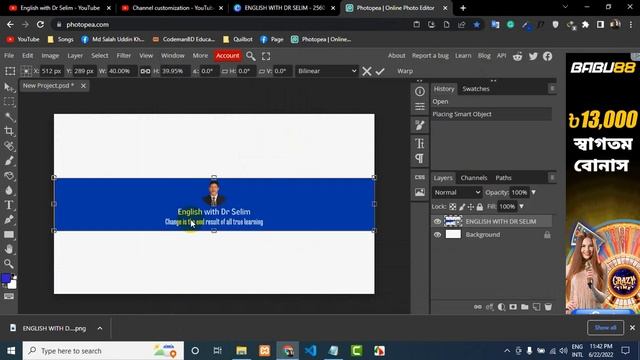Click the link layers icon at panel bottom
This screenshot has height=360, width=640.
tap(478, 307)
